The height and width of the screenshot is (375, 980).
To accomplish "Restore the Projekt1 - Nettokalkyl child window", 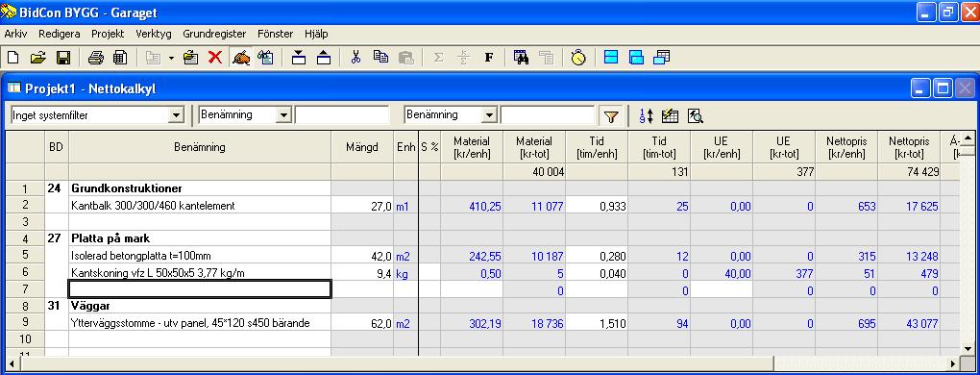I will point(943,88).
